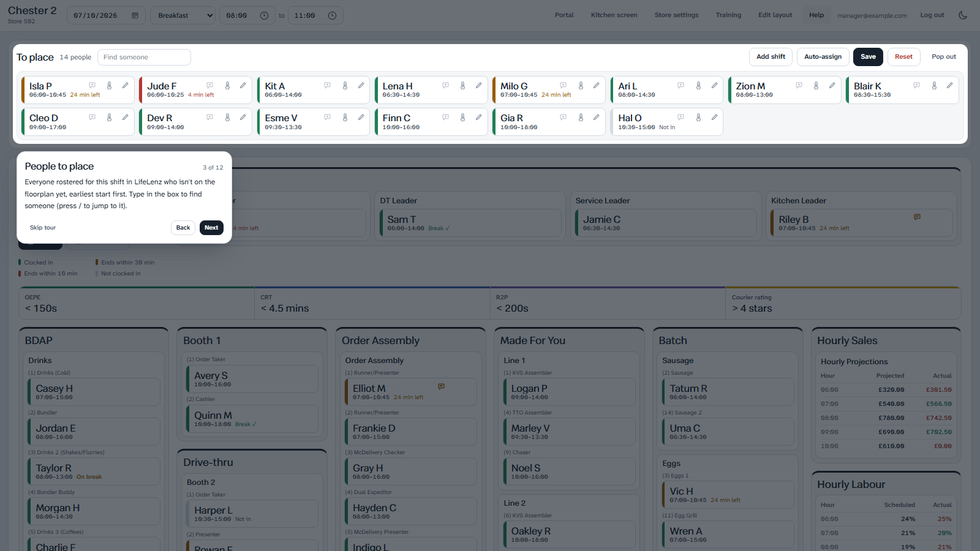Toggle dark mode with the moon icon

tap(963, 15)
